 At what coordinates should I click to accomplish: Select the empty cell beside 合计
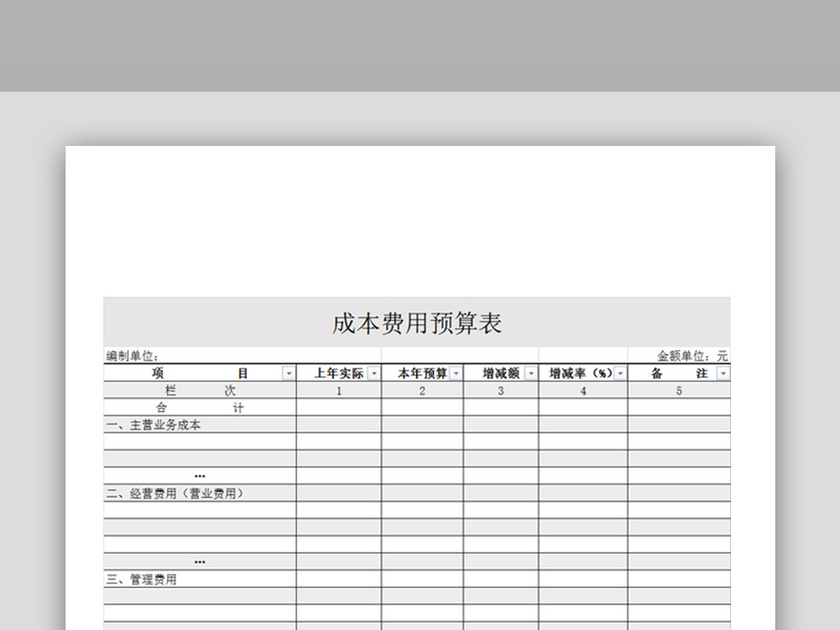point(338,406)
